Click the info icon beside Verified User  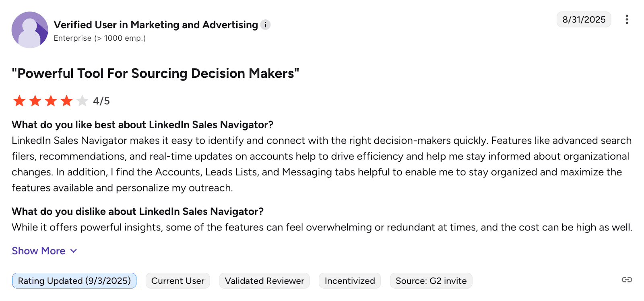[265, 25]
